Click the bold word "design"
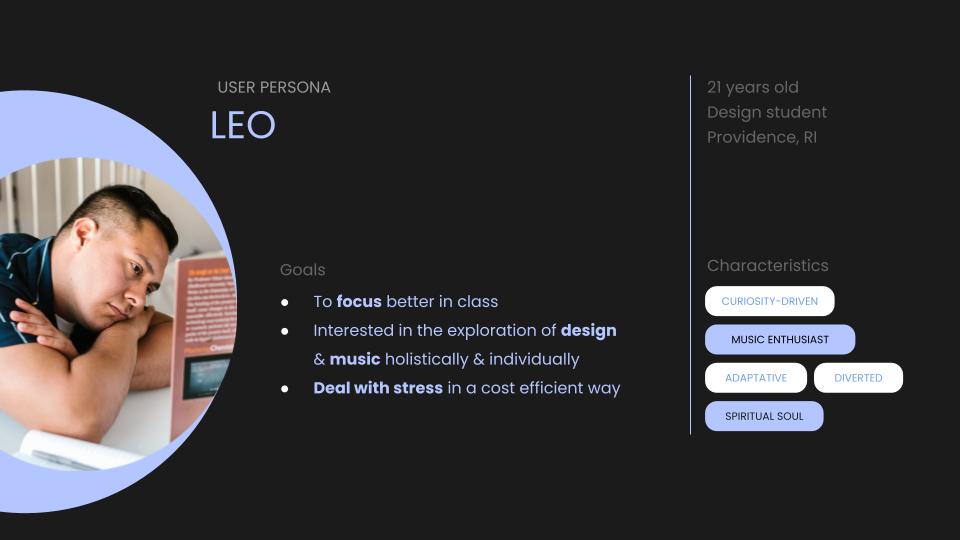This screenshot has width=960, height=540. [588, 330]
